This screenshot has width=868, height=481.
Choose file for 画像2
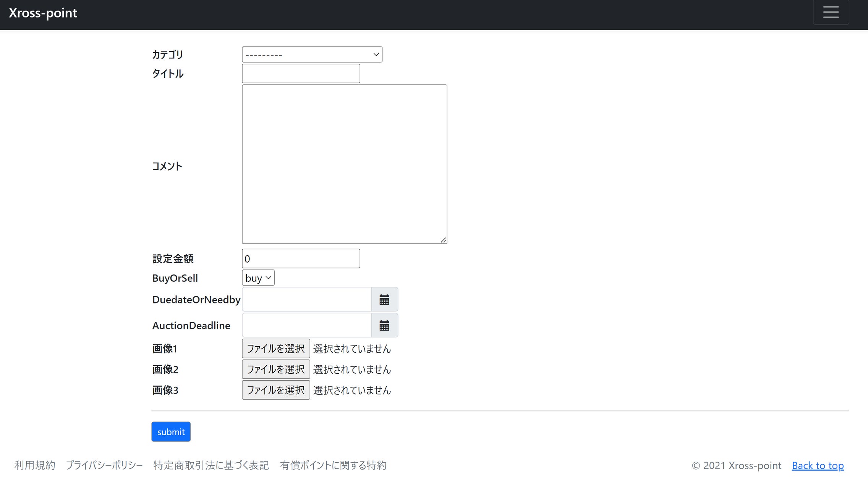275,369
